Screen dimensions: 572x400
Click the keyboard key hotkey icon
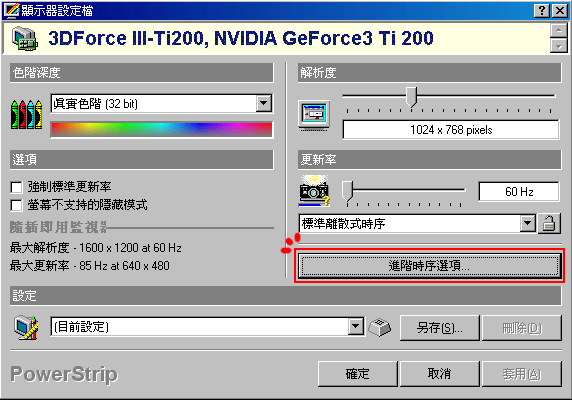click(x=380, y=327)
